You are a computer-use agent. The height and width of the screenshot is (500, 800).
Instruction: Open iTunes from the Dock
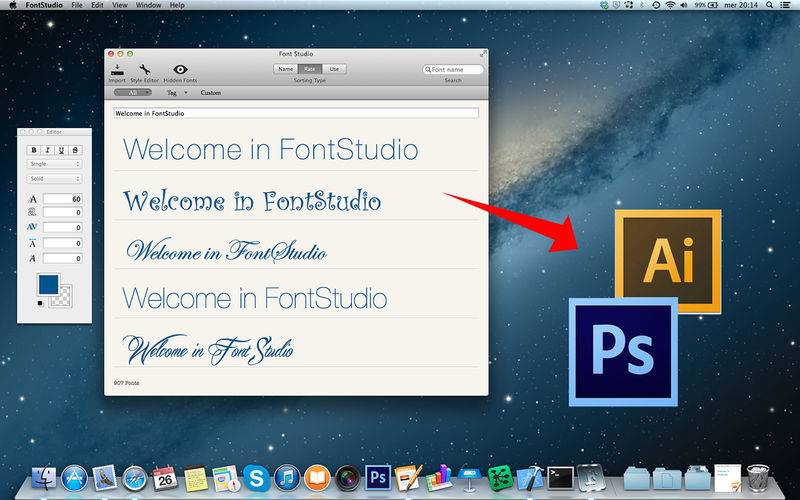(x=287, y=479)
